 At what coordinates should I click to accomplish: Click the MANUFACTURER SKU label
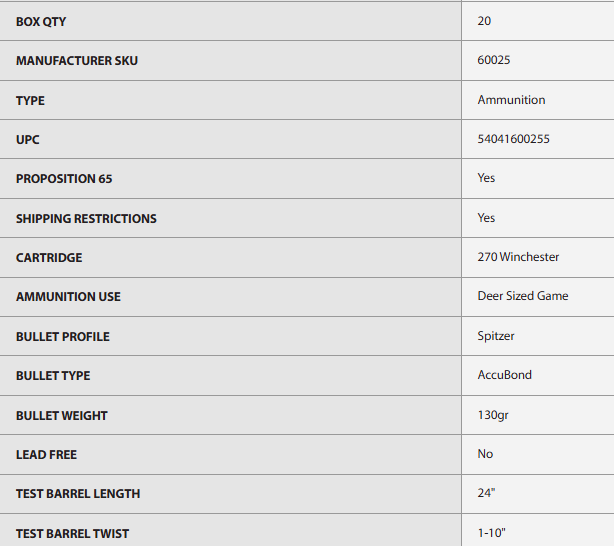(x=77, y=61)
